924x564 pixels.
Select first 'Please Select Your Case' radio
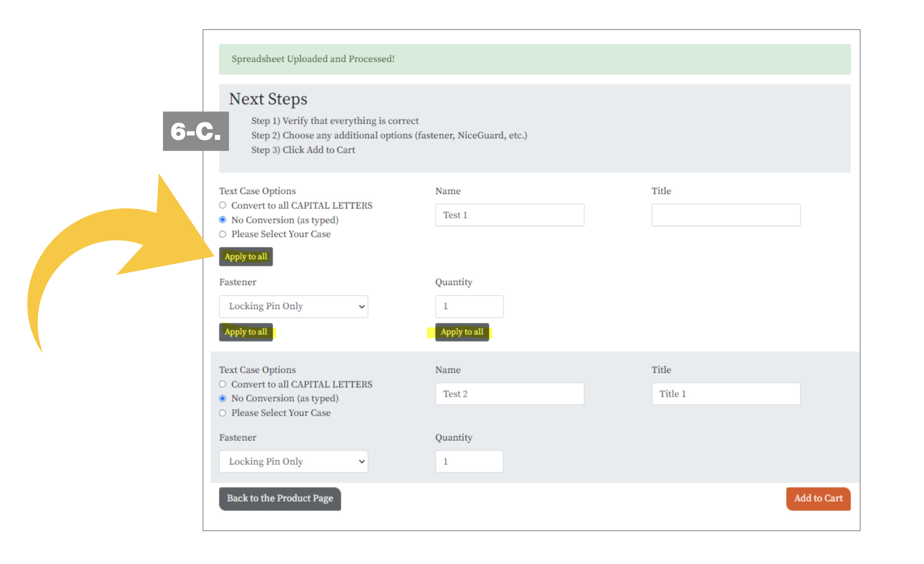tap(222, 234)
